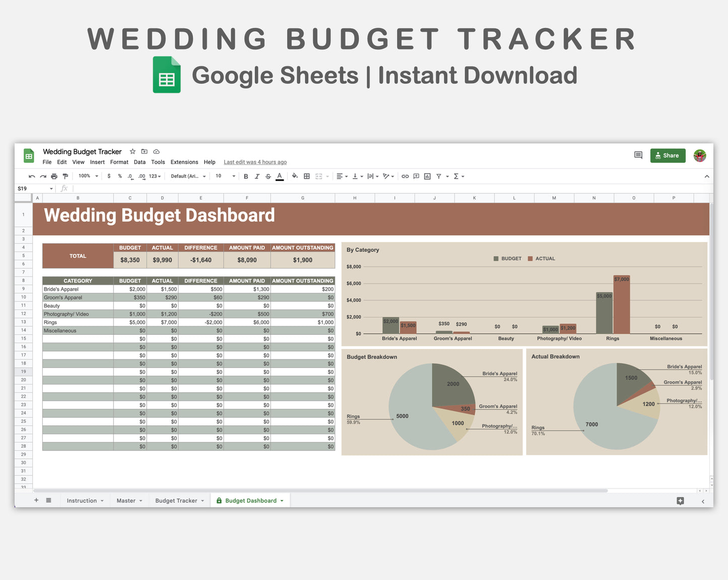Open the zoom level dropdown showing 100%

point(87,176)
